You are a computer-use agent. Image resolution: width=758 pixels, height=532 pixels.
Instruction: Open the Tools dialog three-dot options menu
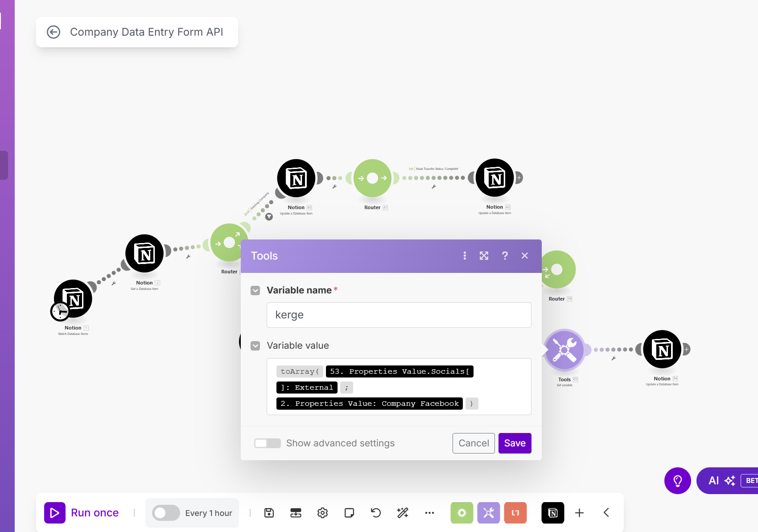click(x=465, y=256)
